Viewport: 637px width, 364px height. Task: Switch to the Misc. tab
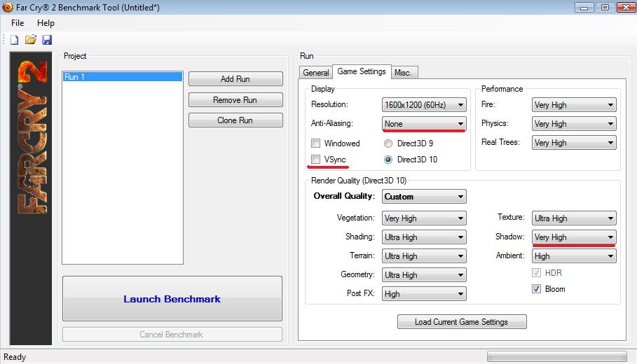(x=404, y=73)
